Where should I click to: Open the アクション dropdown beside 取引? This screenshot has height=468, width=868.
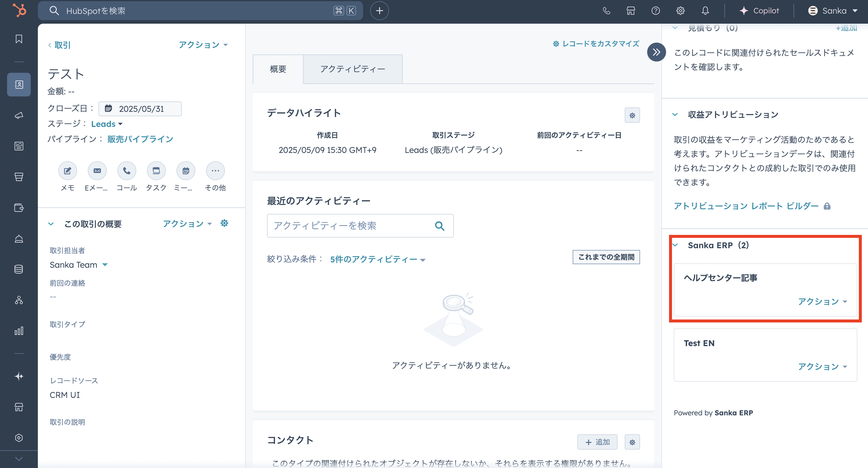(x=203, y=44)
